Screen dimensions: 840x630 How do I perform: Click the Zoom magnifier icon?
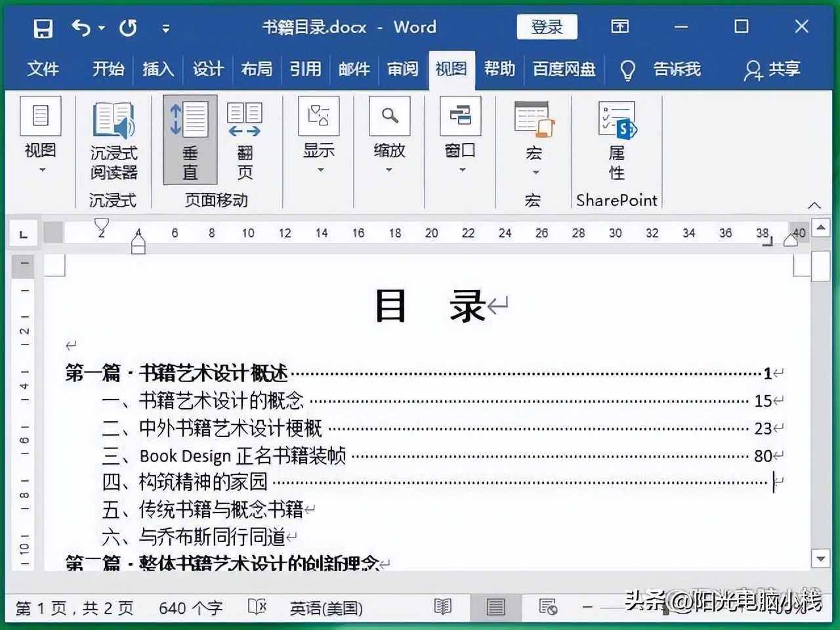[388, 116]
